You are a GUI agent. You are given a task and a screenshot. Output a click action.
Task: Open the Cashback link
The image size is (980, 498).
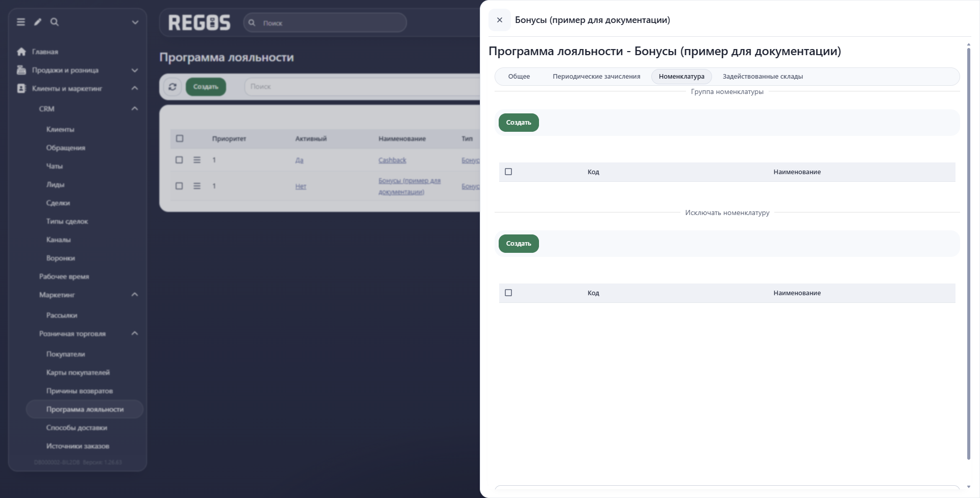[392, 160]
